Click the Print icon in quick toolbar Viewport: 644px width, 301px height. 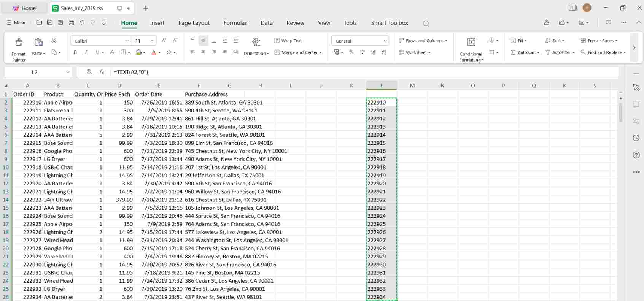(71, 23)
